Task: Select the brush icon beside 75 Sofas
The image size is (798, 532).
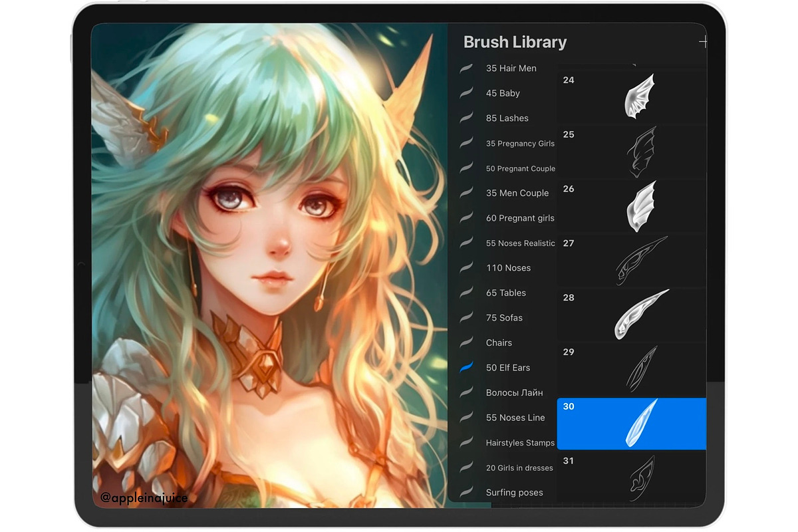Action: [x=466, y=318]
